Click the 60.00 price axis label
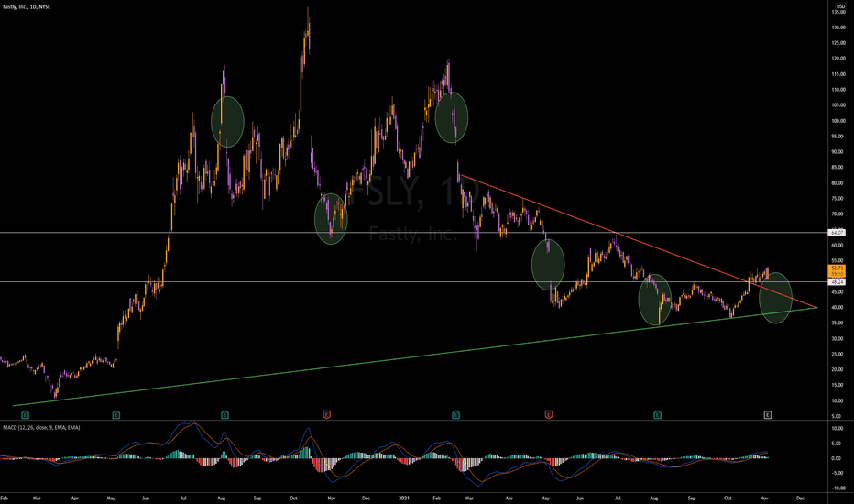 [x=838, y=246]
